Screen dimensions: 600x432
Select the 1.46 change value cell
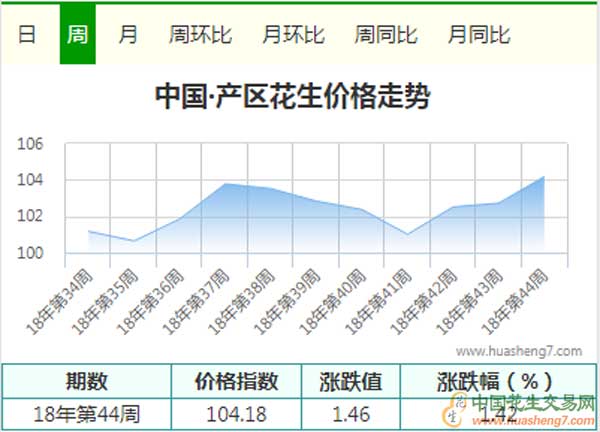coord(351,412)
